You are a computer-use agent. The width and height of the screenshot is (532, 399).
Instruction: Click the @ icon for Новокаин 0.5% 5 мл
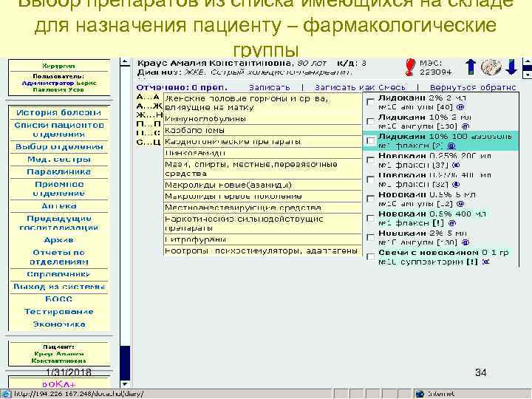[x=460, y=204]
